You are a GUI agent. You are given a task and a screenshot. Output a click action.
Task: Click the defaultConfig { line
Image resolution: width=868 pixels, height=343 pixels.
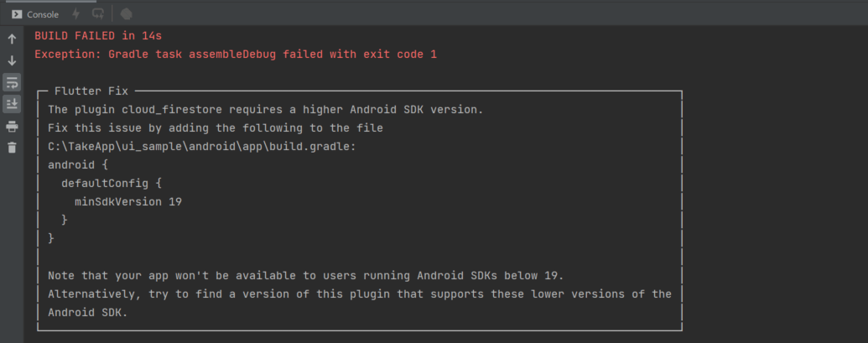click(x=112, y=183)
